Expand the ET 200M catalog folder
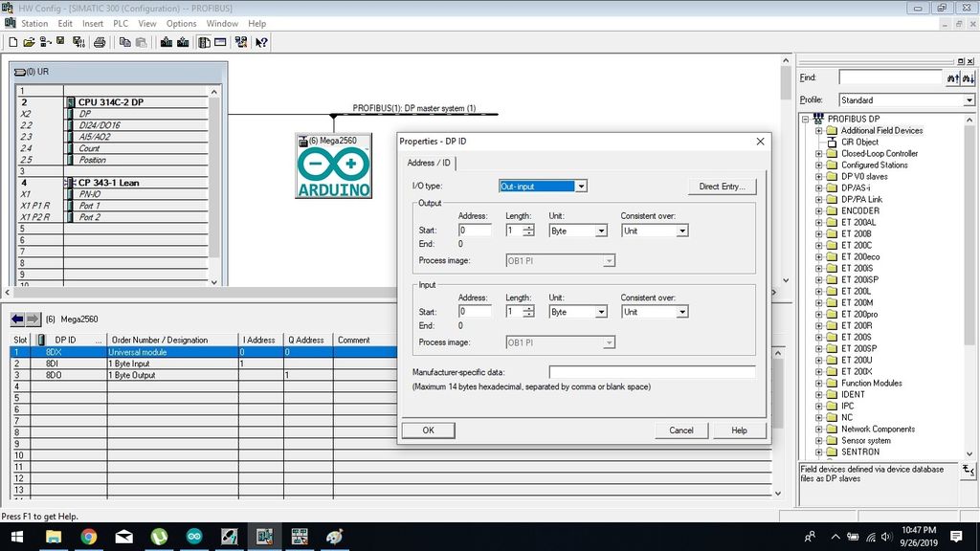The height and width of the screenshot is (551, 980). (x=819, y=303)
